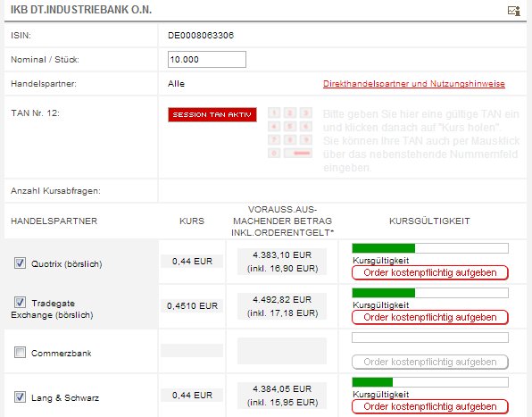
Task: Click the SESSION TAN AKTIV button
Action: coord(212,114)
